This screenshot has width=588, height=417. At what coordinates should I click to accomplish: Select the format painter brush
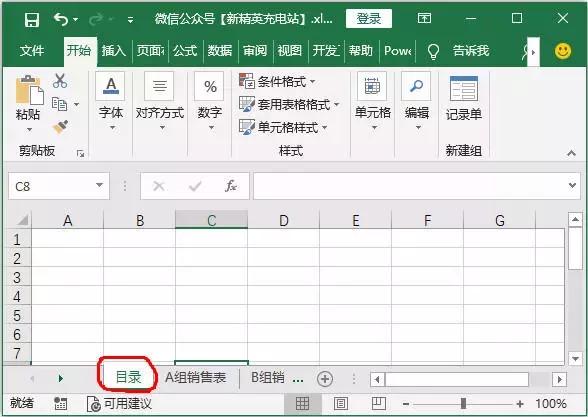point(60,127)
